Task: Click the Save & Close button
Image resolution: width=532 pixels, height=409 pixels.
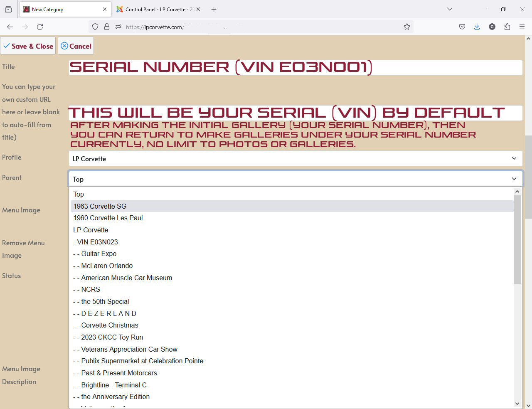Action: [x=28, y=46]
